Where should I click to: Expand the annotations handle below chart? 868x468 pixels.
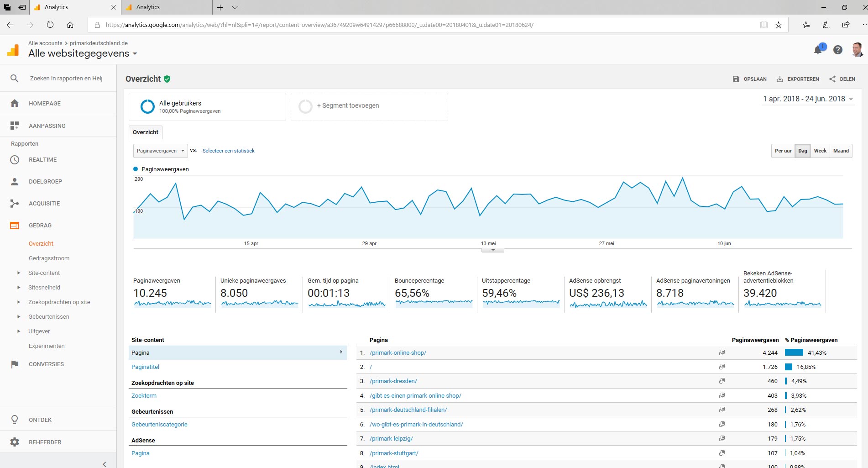click(x=493, y=250)
